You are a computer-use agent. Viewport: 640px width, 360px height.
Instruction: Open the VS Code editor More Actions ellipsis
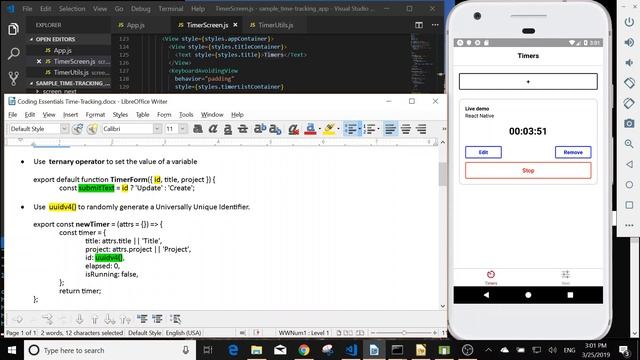coord(435,25)
